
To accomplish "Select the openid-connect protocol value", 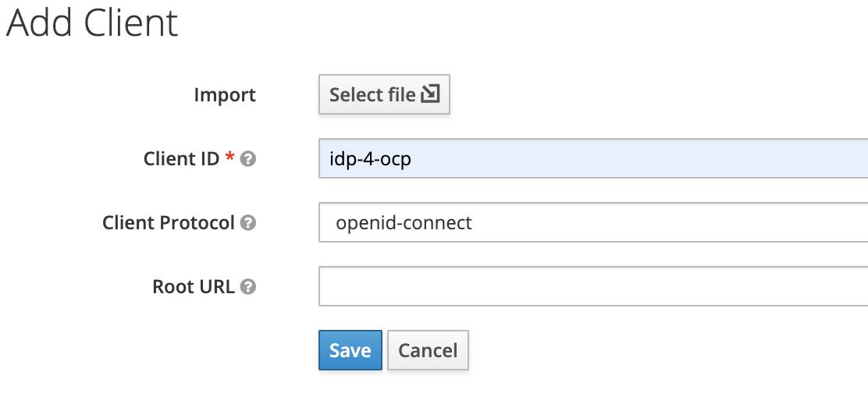I will pos(404,223).
